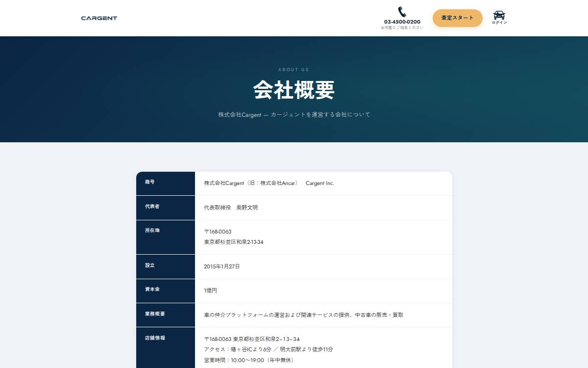Click the 資本金 row label
Viewport: 588px width, 368px height.
pyautogui.click(x=152, y=289)
